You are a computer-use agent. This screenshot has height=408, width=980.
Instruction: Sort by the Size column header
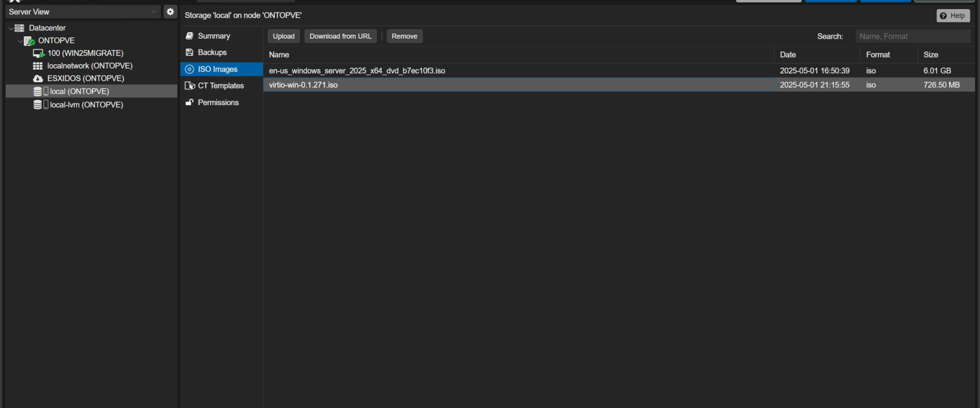946,55
